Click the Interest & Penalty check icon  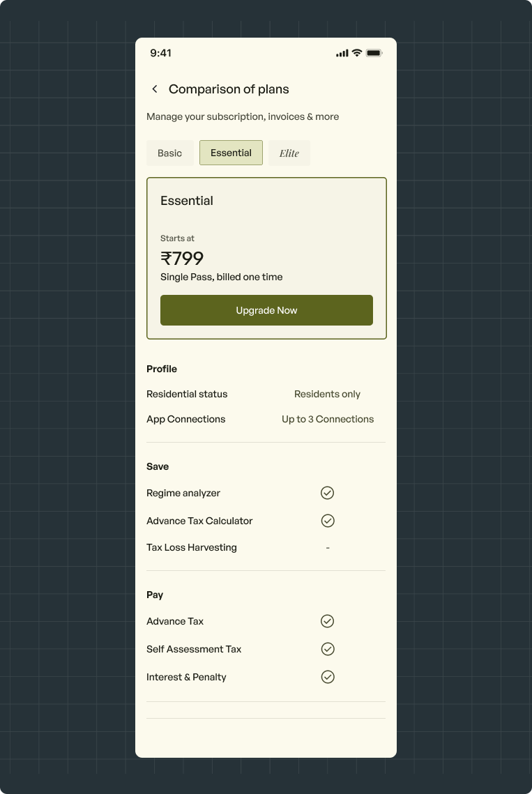point(328,676)
